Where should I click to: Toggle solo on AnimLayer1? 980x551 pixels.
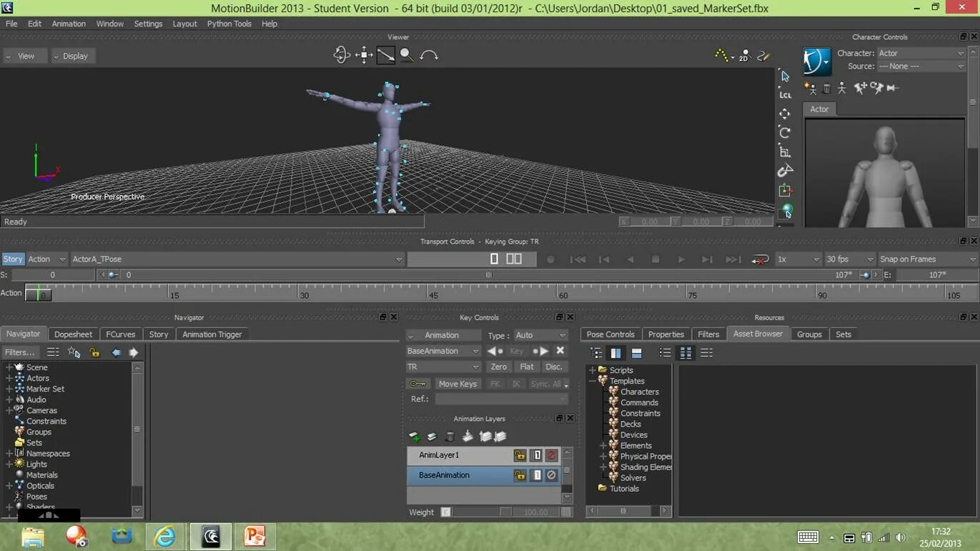point(536,455)
